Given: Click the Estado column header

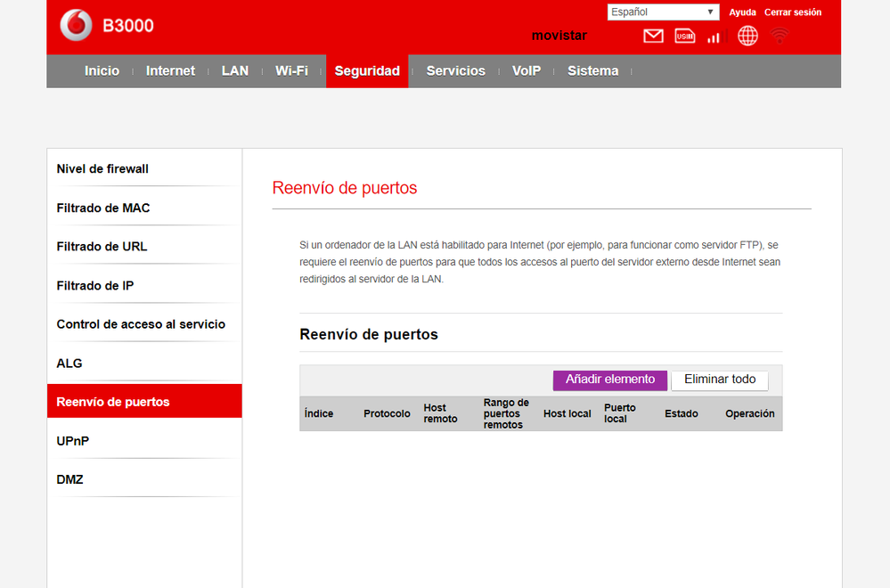Looking at the screenshot, I should 681,413.
